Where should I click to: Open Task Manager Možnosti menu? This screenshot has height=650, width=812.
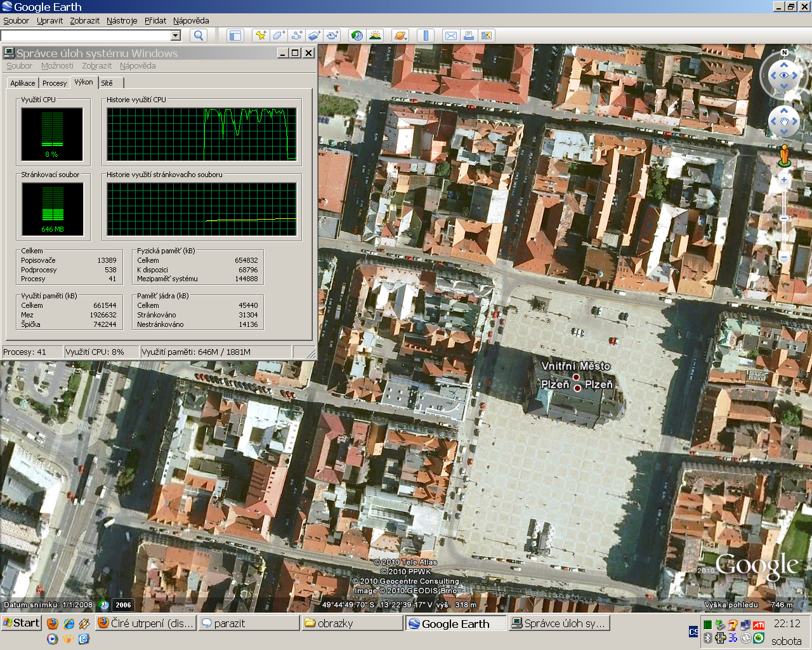click(x=57, y=65)
